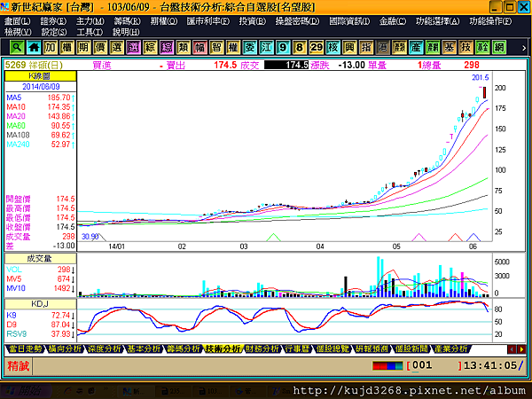
Task: Click the red 幅 toolbar icon
Action: click(x=199, y=47)
